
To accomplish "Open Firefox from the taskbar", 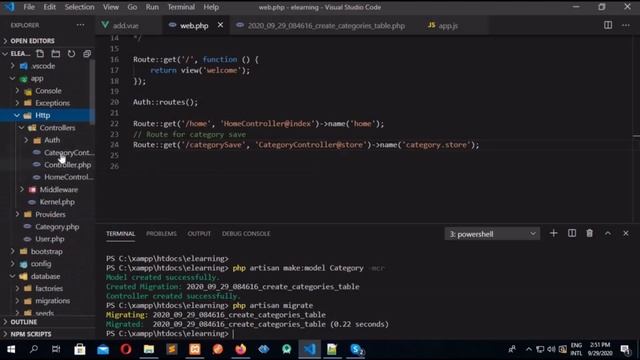I will 240,349.
